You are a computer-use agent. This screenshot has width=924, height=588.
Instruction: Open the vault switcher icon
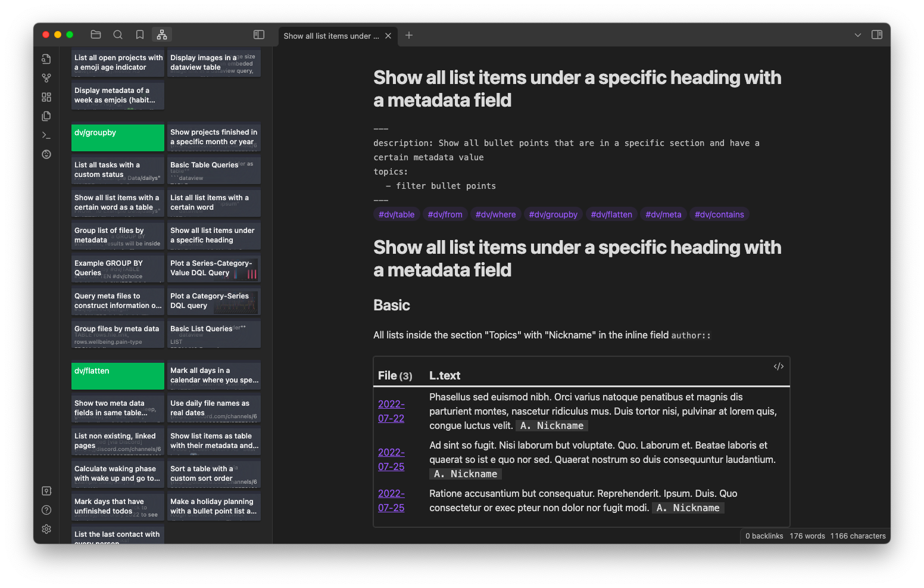point(46,491)
